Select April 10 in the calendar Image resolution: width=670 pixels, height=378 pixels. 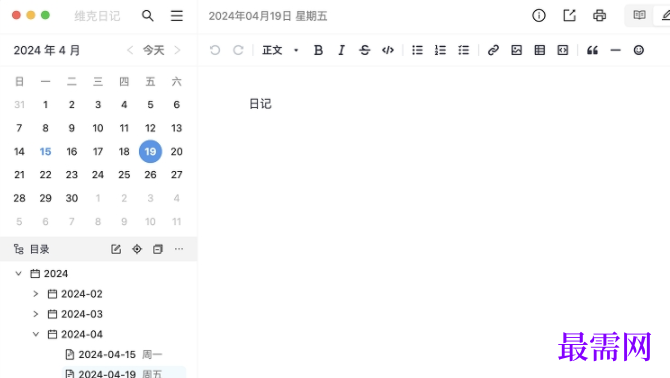point(98,128)
